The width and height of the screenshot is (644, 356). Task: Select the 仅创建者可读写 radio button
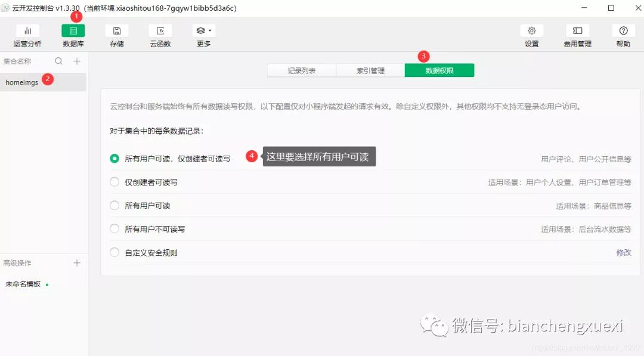click(114, 182)
